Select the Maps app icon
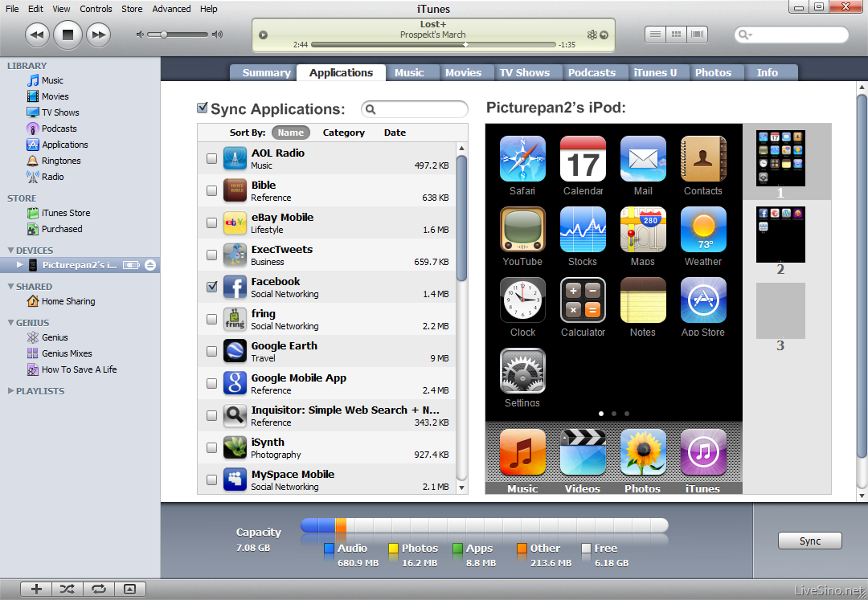The width and height of the screenshot is (868, 600). [643, 230]
